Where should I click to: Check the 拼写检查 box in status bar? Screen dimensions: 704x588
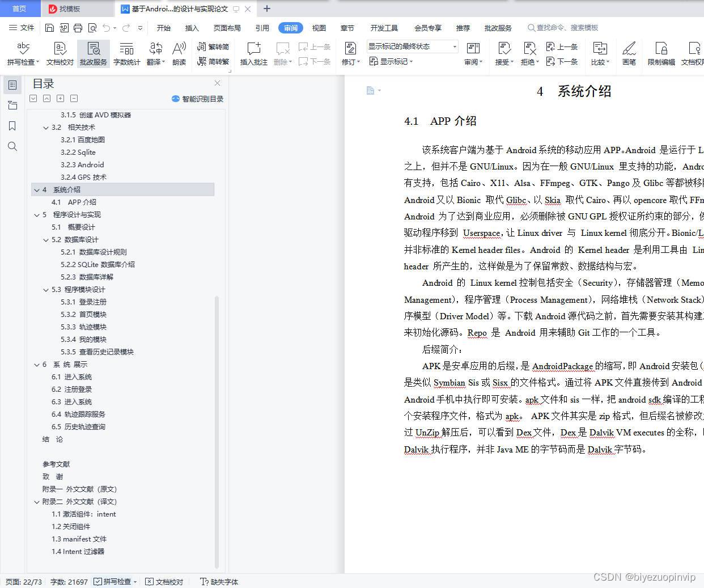[97, 581]
